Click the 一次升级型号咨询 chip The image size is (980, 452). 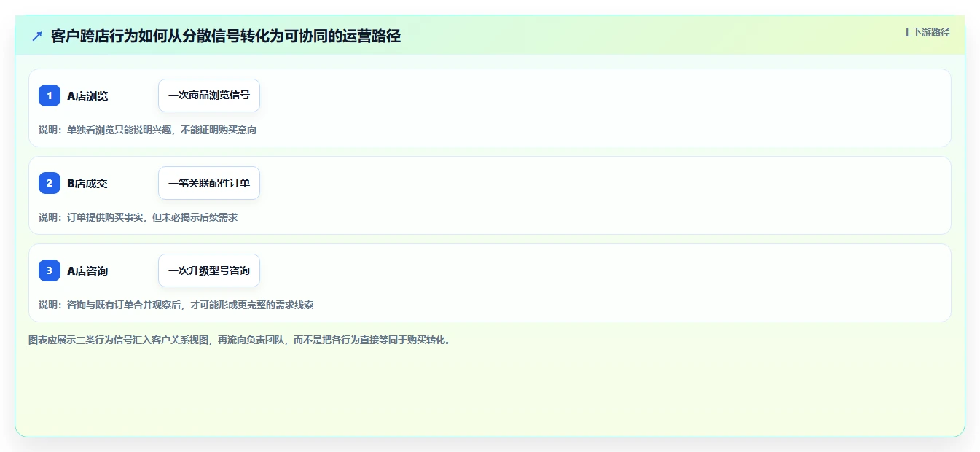[x=209, y=270]
